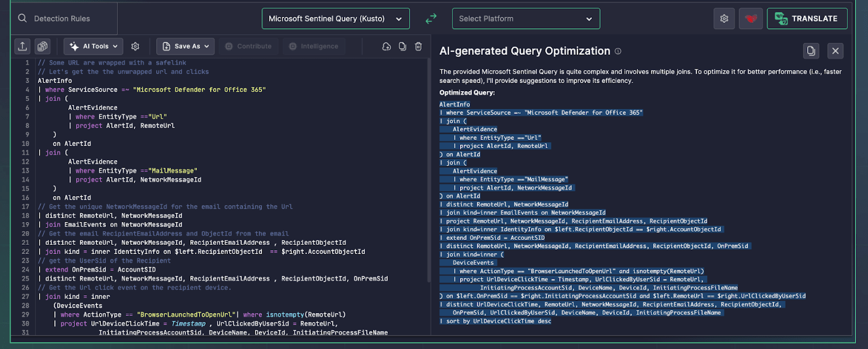Open translation settings gear next to heart button
868x349 pixels.
tap(724, 18)
